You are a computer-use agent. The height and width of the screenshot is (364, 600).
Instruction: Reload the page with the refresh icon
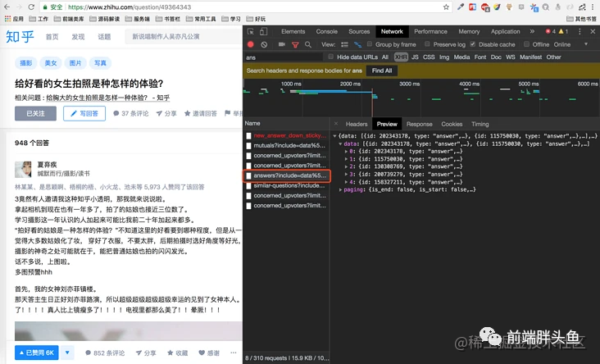pos(31,7)
